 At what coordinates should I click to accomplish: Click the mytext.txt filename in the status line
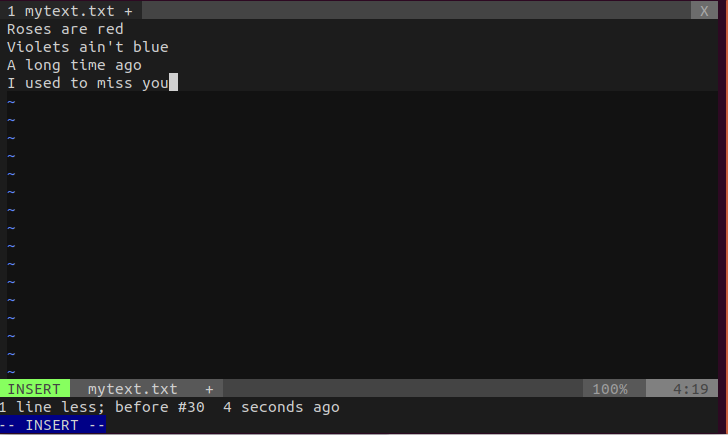(x=132, y=389)
